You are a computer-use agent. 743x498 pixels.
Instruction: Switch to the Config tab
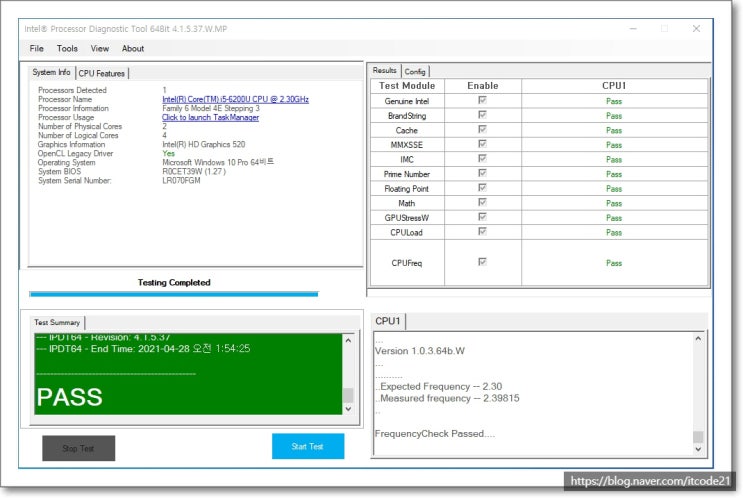coord(415,72)
